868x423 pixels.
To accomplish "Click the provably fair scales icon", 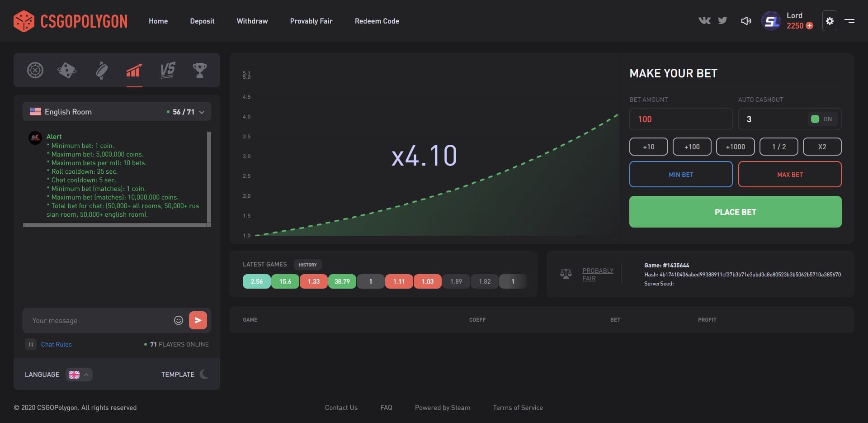I will (x=566, y=274).
